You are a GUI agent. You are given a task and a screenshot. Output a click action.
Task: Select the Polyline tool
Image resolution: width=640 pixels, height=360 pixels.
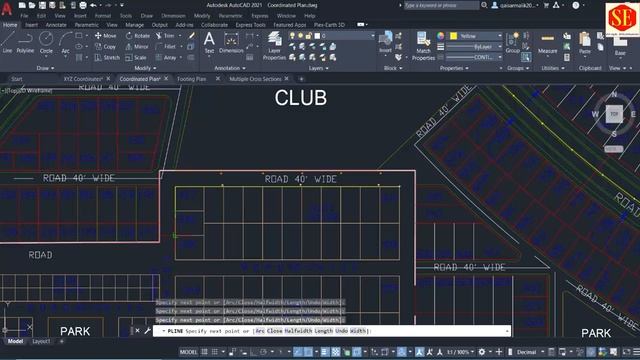pos(25,42)
